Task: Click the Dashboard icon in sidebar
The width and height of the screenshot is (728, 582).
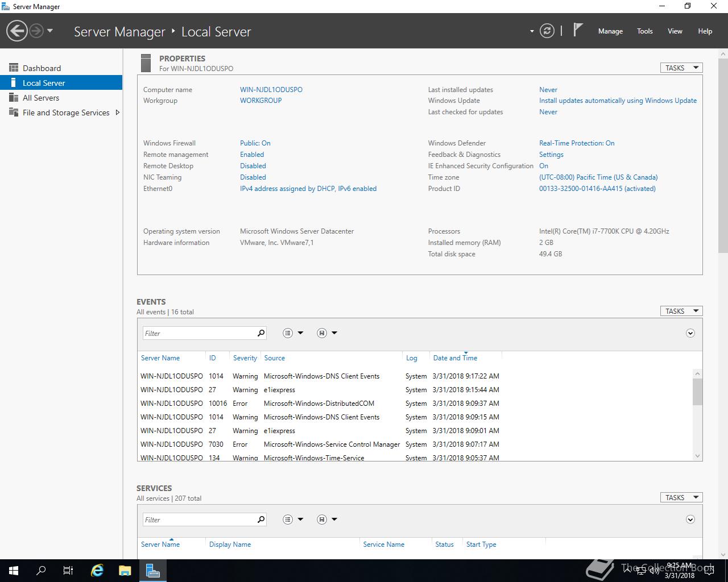Action: [x=14, y=68]
